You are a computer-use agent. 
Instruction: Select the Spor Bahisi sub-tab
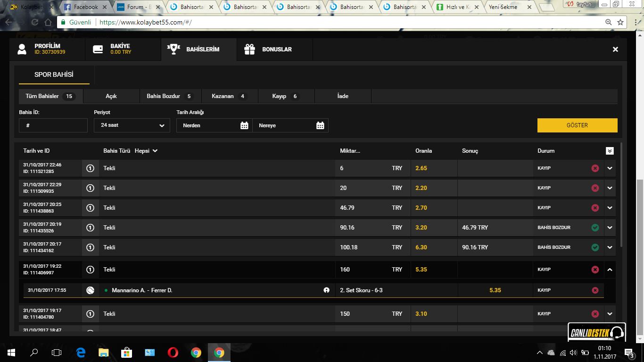coord(54,74)
